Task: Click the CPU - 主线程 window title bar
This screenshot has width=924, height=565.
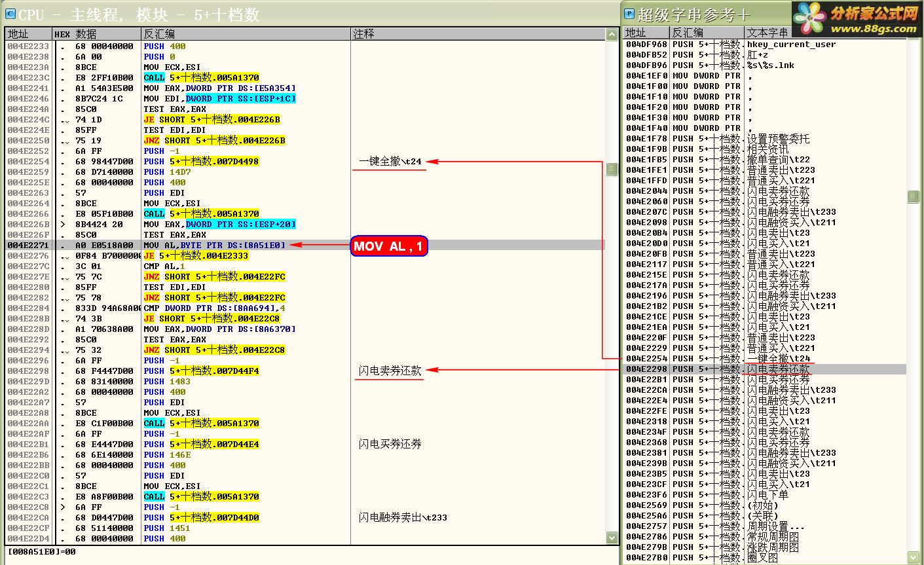Action: (312, 14)
